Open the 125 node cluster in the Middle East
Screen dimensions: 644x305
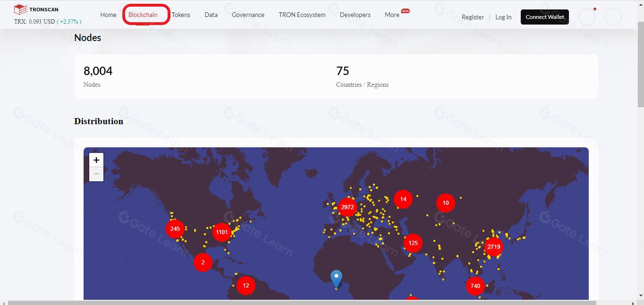[413, 243]
